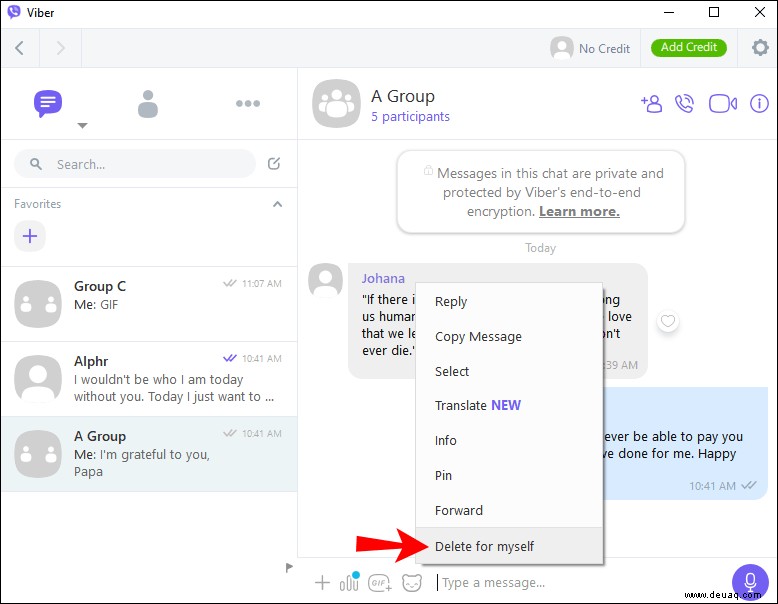Image resolution: width=778 pixels, height=604 pixels.
Task: Click the Add Credit button
Action: (689, 48)
